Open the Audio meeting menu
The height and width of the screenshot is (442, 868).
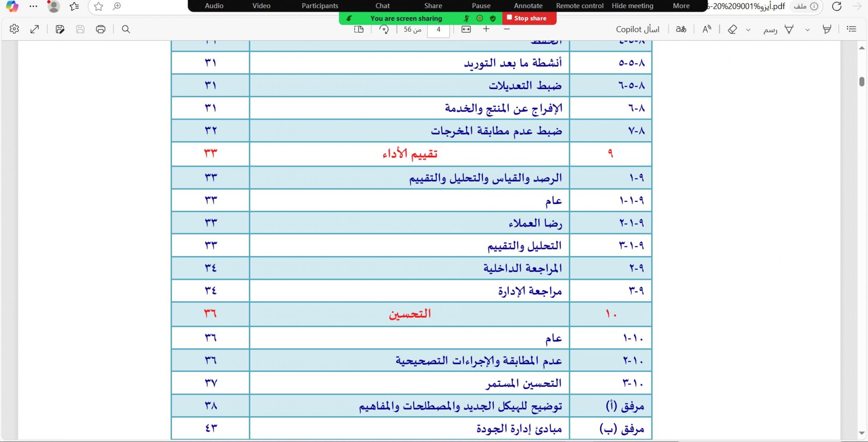[x=214, y=6]
